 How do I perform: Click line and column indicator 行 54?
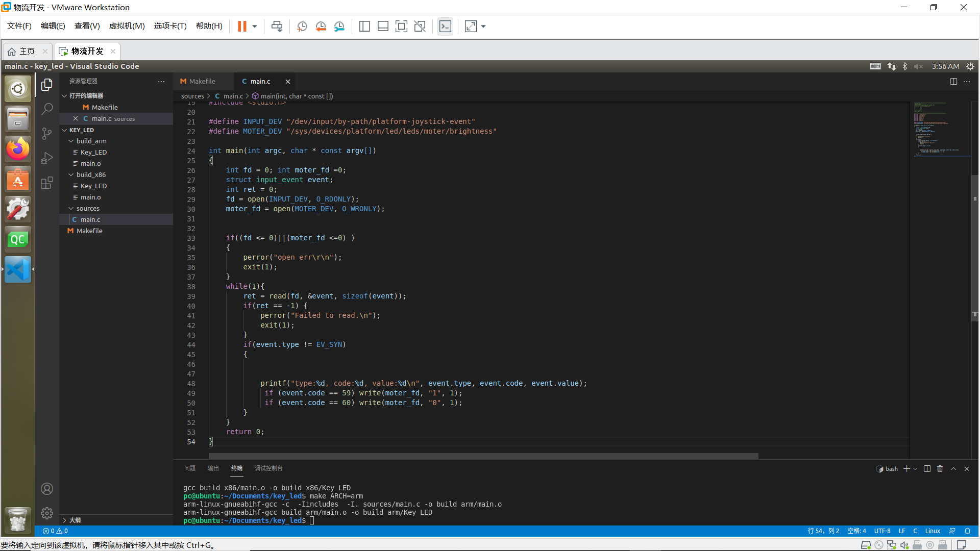[x=823, y=531]
